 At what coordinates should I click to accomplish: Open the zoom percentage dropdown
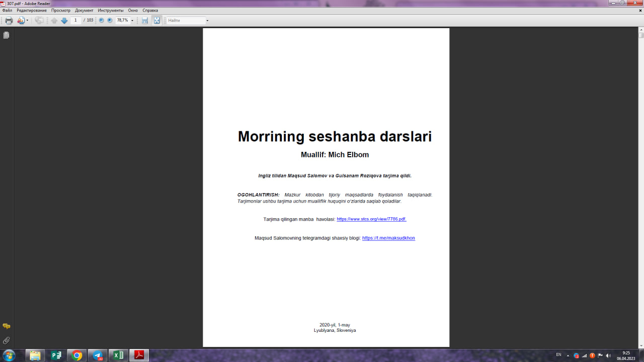(x=132, y=20)
